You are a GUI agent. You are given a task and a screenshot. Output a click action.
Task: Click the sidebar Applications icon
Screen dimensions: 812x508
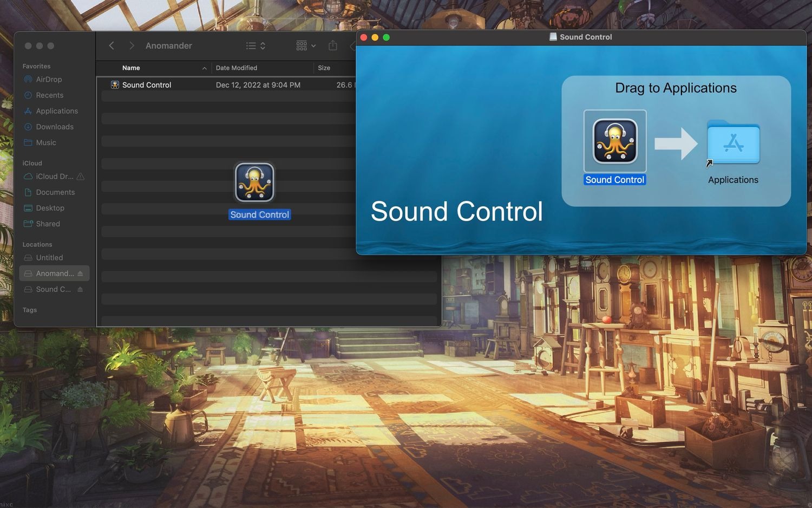[28, 111]
